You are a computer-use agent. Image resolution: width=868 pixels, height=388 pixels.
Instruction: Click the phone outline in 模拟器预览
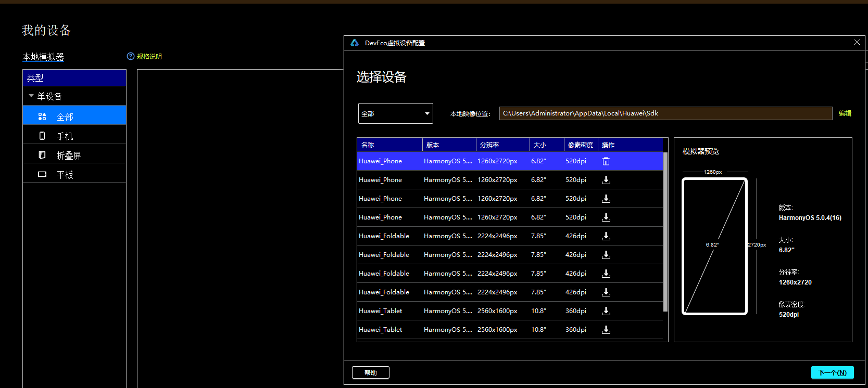714,247
